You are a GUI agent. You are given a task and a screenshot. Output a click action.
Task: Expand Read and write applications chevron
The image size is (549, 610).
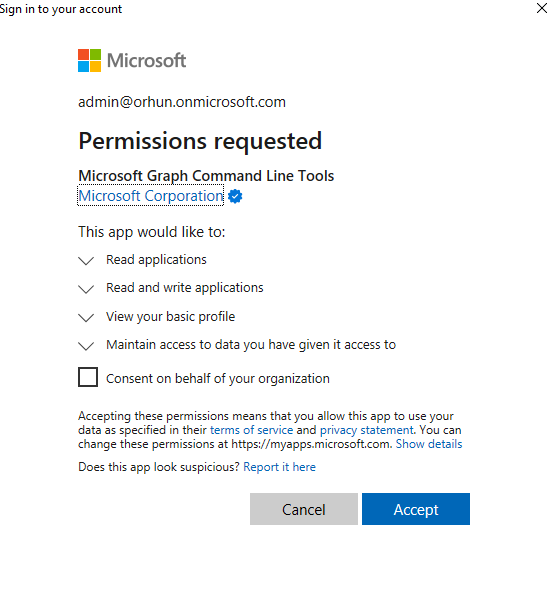click(x=86, y=289)
